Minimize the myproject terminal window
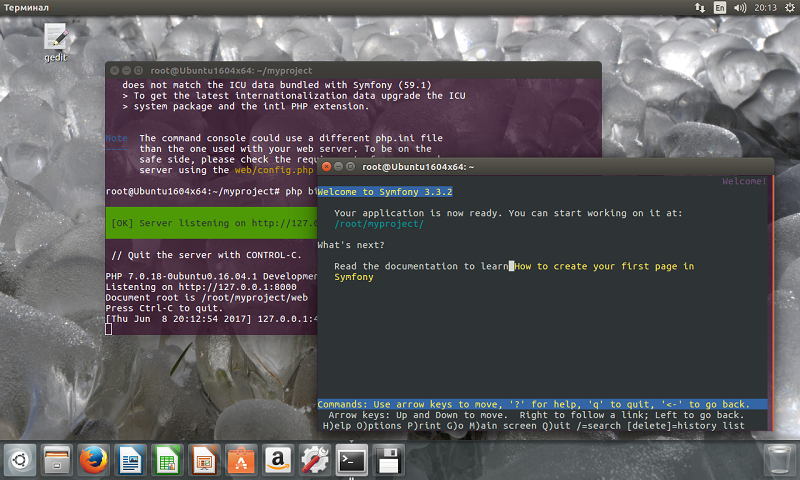The height and width of the screenshot is (480, 800). point(127,70)
